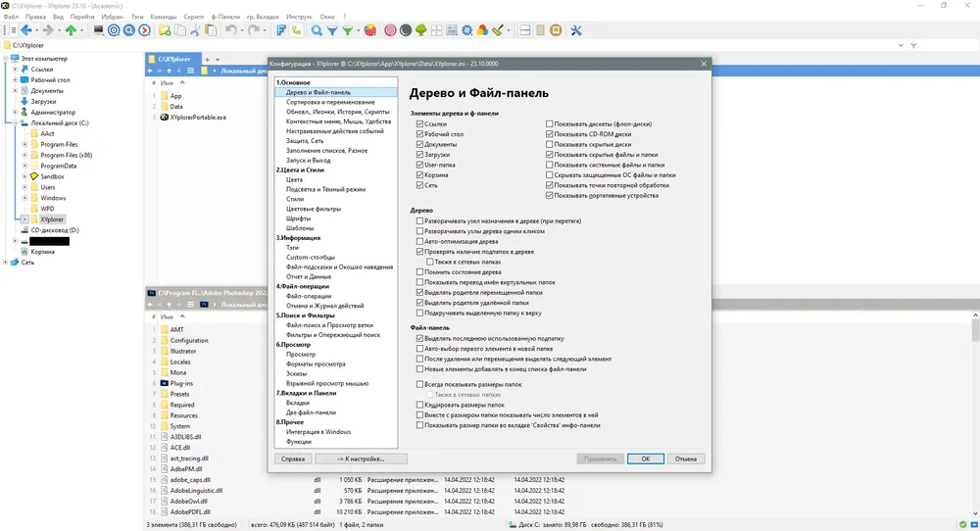Click the wrench and screwdriver tools icon

(x=575, y=30)
